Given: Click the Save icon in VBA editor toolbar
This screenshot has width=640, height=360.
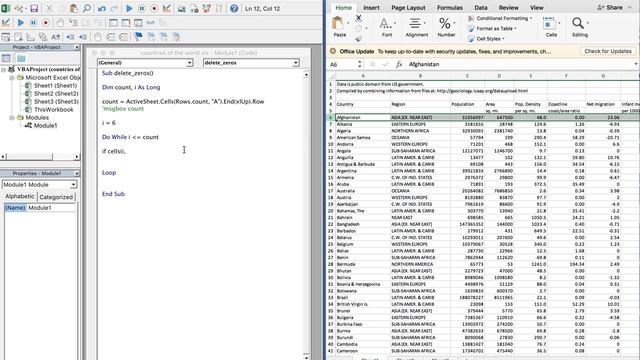Looking at the screenshot, I should (34, 8).
